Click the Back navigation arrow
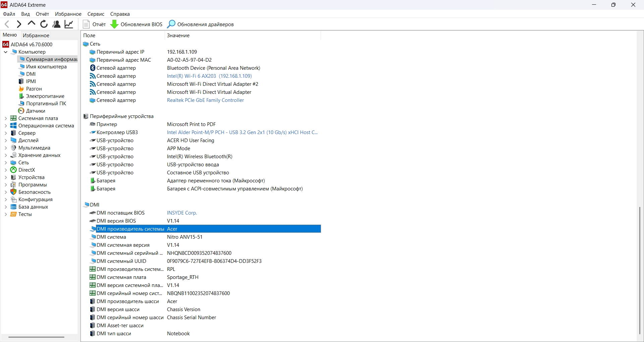Image resolution: width=644 pixels, height=342 pixels. click(7, 24)
